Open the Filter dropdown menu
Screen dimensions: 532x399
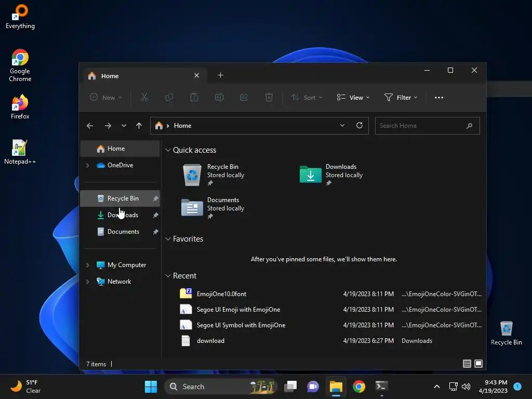coord(401,97)
